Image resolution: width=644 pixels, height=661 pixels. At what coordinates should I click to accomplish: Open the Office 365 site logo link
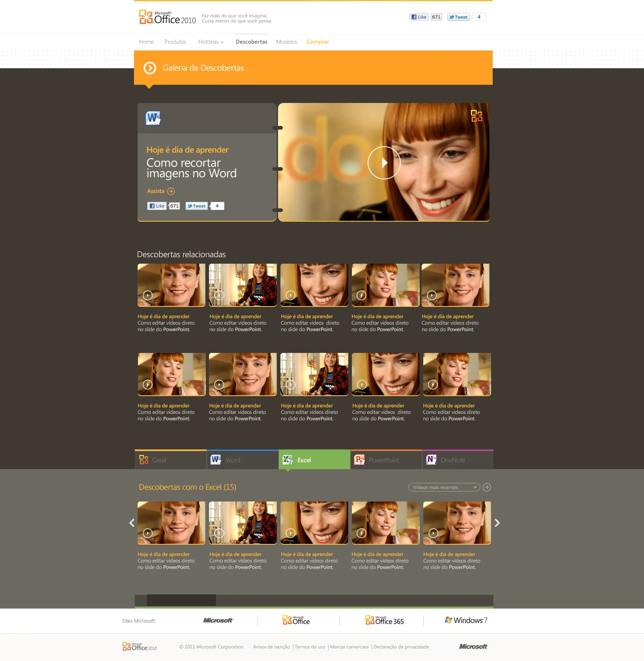pos(384,620)
